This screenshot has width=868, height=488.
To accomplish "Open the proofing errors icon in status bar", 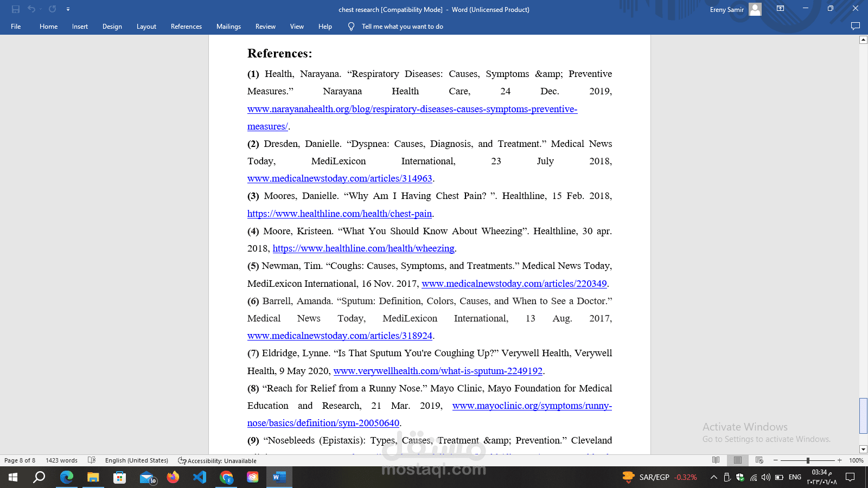I will pyautogui.click(x=92, y=460).
